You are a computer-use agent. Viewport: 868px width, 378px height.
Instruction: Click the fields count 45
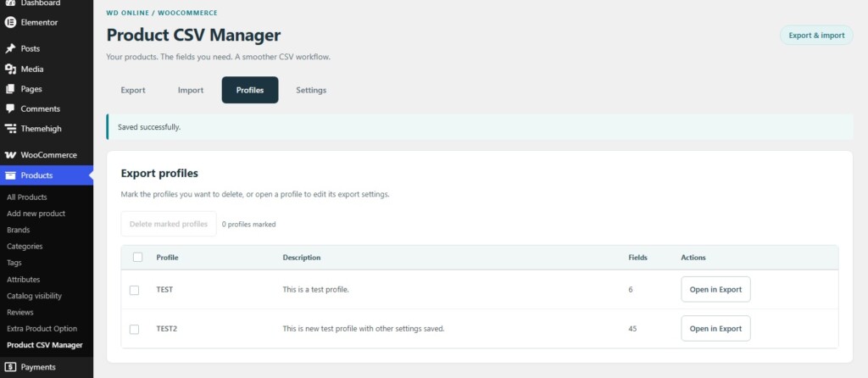tap(632, 329)
